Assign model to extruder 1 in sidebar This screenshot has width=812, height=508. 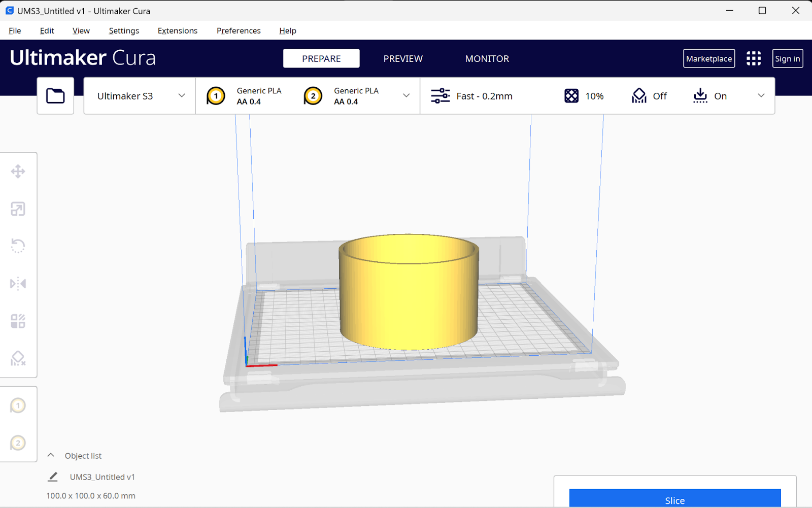(x=18, y=405)
